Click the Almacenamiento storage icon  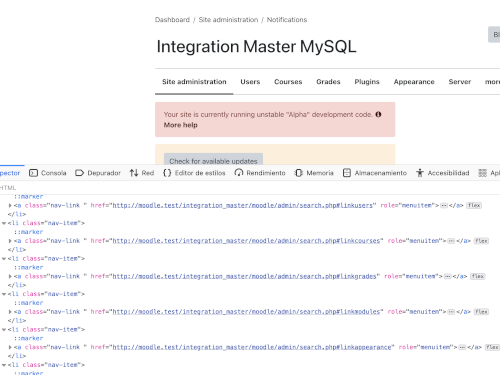tap(347, 173)
